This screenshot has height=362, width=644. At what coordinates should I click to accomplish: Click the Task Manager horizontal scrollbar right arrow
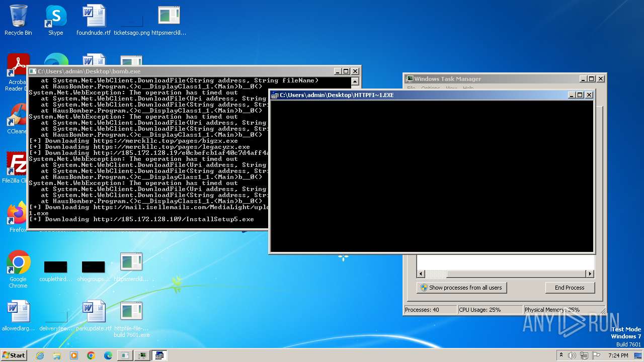pos(590,274)
